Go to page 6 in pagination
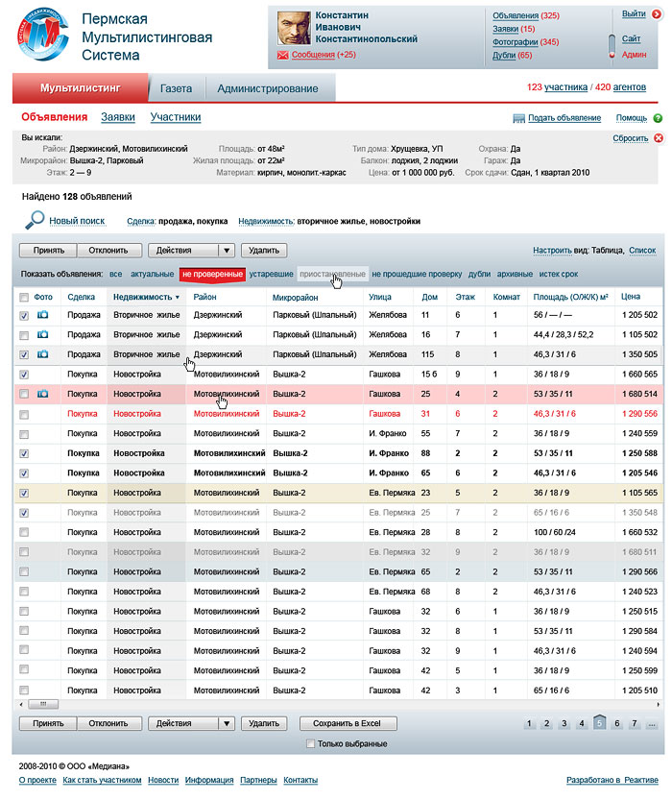 (617, 723)
